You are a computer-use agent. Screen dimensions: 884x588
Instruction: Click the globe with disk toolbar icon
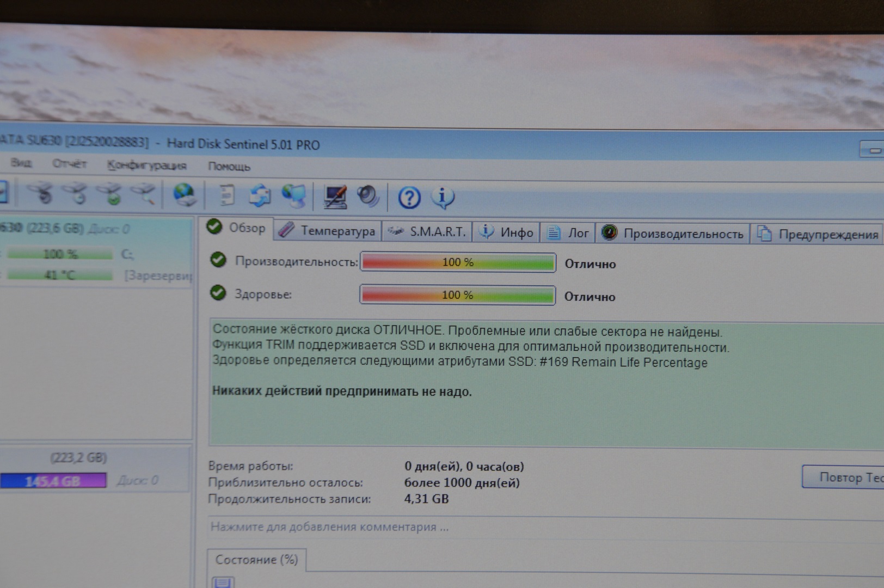[x=185, y=194]
